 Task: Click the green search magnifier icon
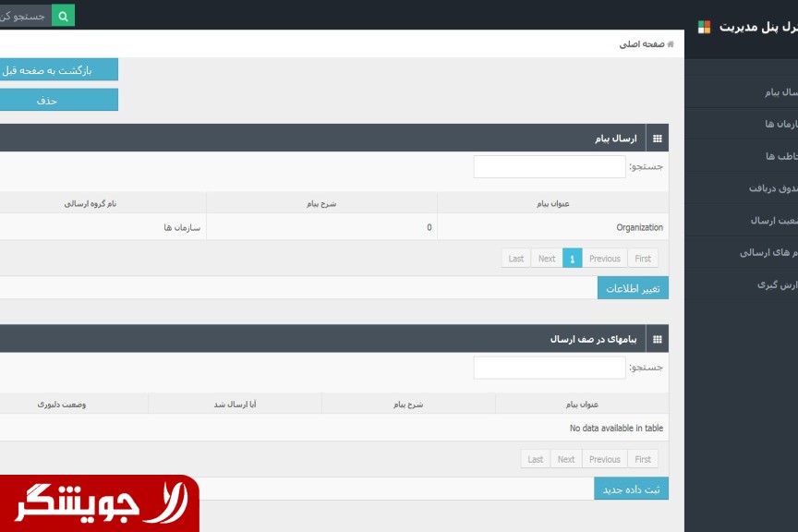point(63,16)
